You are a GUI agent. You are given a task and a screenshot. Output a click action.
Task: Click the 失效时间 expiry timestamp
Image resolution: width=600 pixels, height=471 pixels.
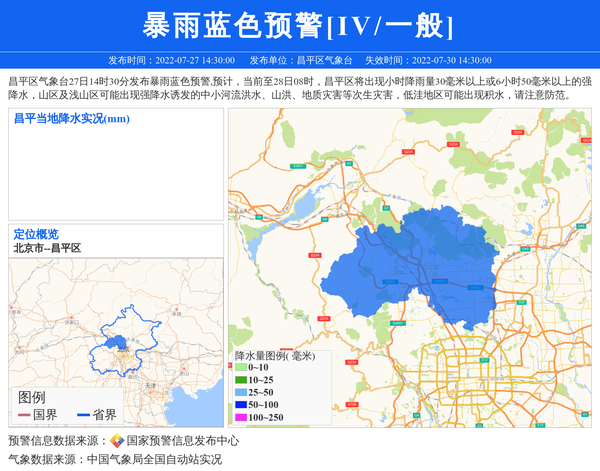coord(427,60)
